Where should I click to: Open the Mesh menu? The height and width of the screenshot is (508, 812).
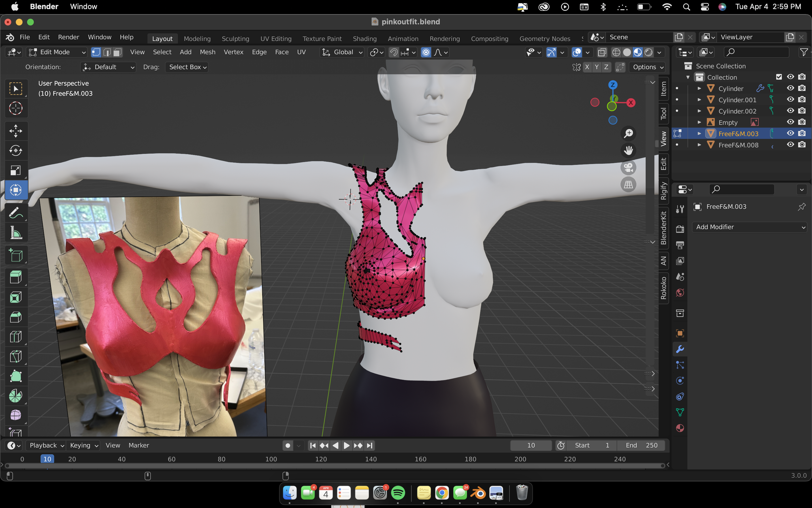tap(208, 52)
